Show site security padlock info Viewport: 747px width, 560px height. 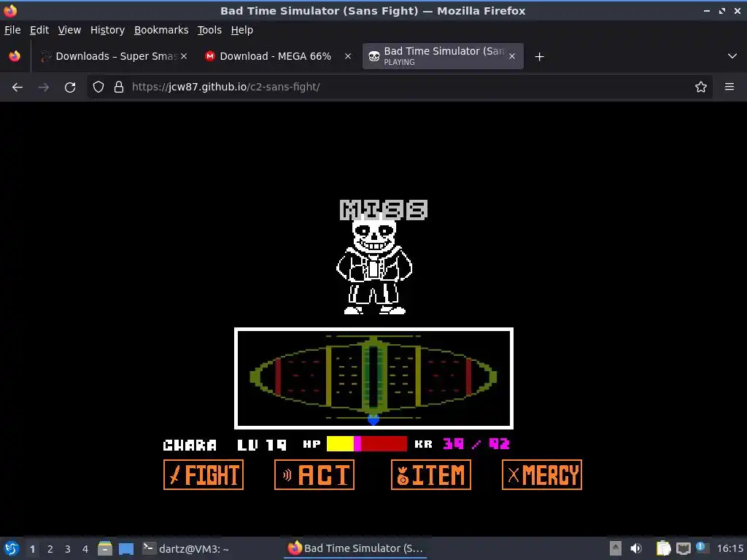[119, 87]
